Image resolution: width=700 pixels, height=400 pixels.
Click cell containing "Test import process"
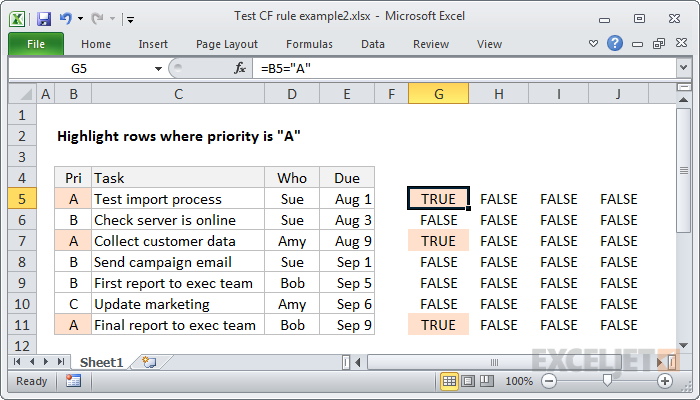pyautogui.click(x=178, y=199)
